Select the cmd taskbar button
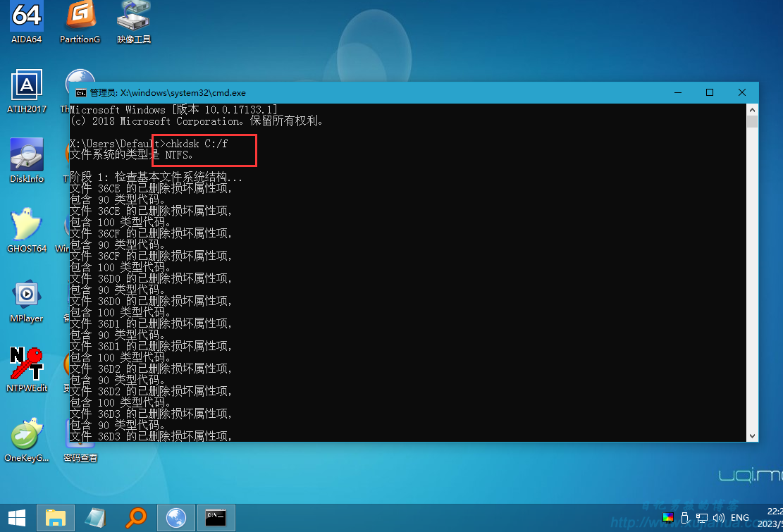 coord(216,518)
